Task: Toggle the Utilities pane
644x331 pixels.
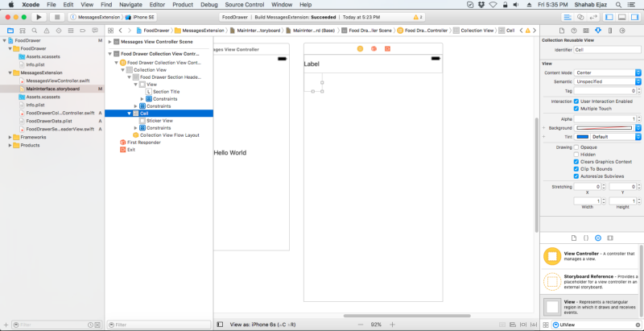Action: 634,17
